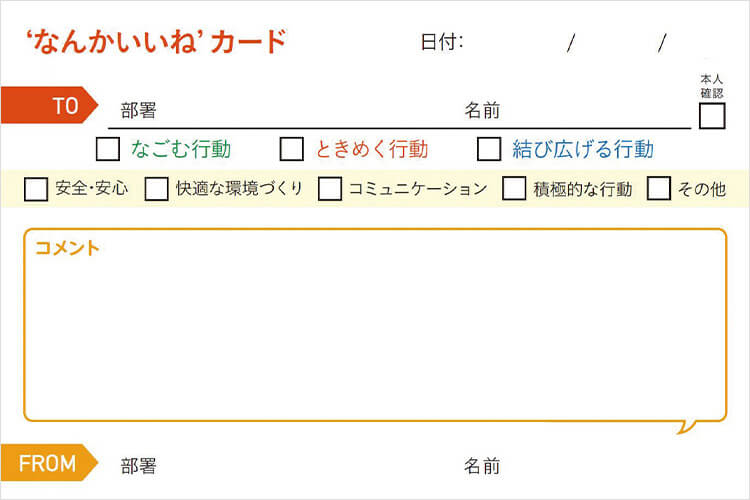750x500 pixels.
Task: Click the orange コメント heading
Action: [x=67, y=248]
